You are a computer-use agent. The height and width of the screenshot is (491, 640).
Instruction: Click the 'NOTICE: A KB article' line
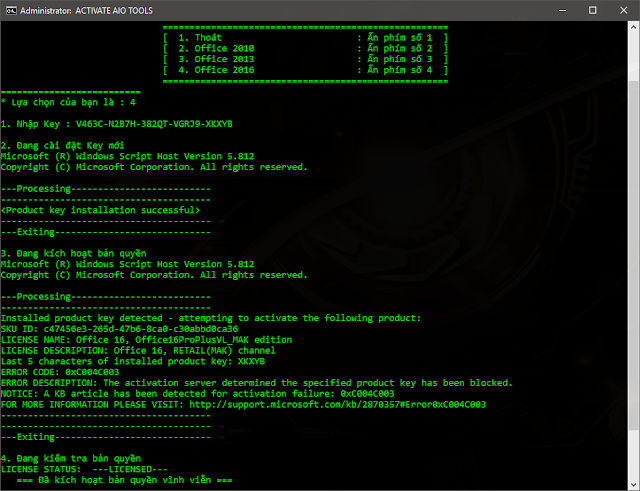pos(198,394)
